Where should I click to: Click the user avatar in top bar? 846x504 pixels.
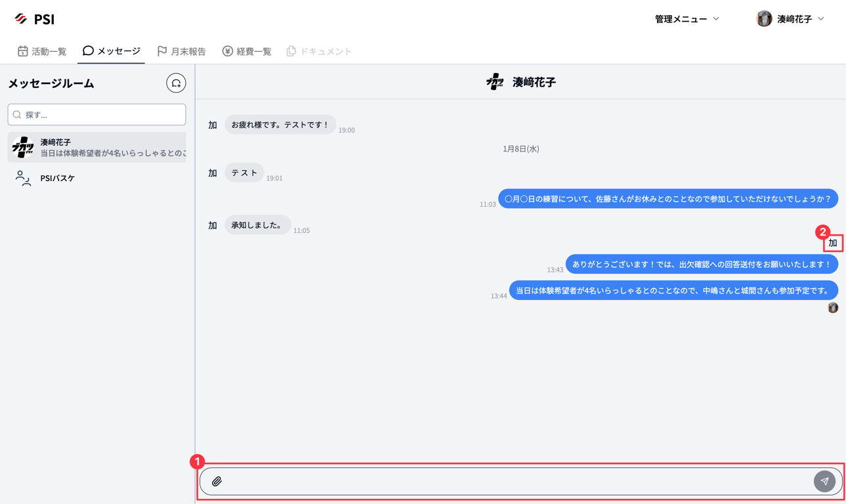click(x=764, y=19)
